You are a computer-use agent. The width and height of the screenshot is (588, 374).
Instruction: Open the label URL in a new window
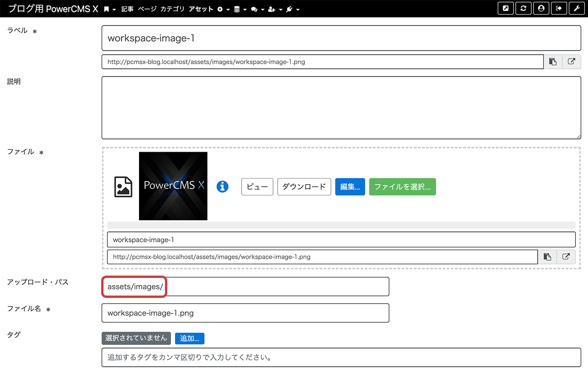[x=572, y=62]
